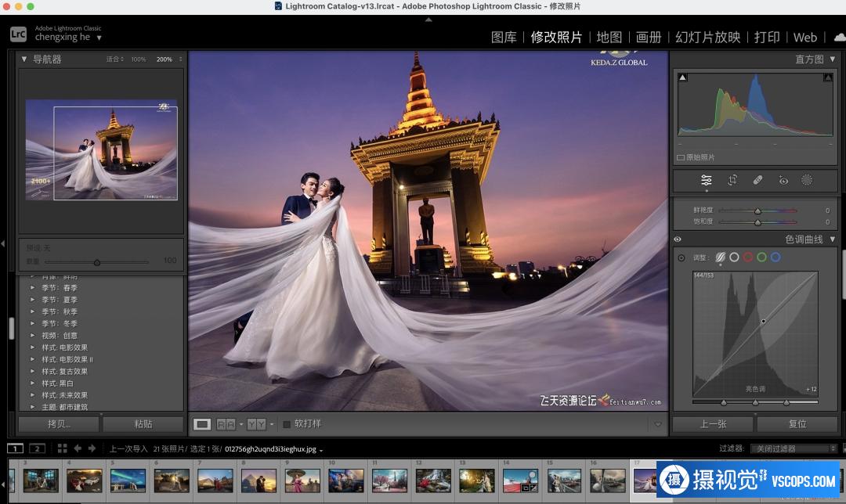Open the 关闭过滤器 filter dropdown

[x=793, y=448]
